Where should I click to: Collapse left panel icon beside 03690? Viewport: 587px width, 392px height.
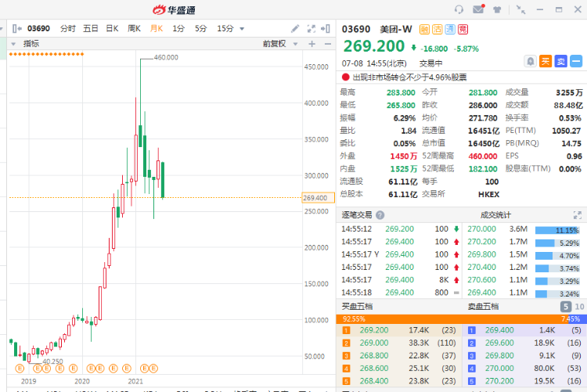point(16,28)
